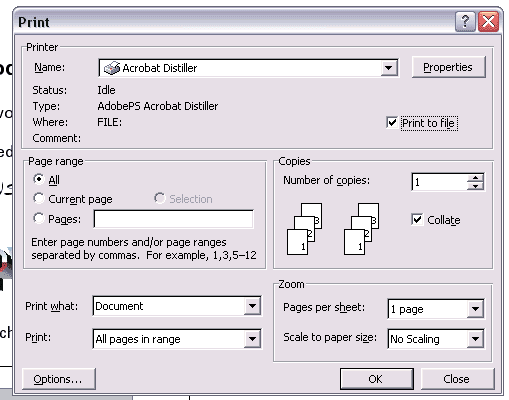Toggle the Collate checkbox
The width and height of the screenshot is (509, 400).
click(x=417, y=219)
